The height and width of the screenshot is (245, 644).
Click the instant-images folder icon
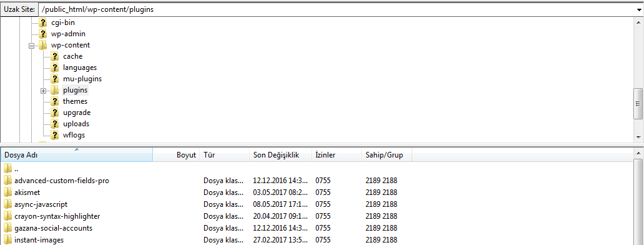tap(8, 239)
